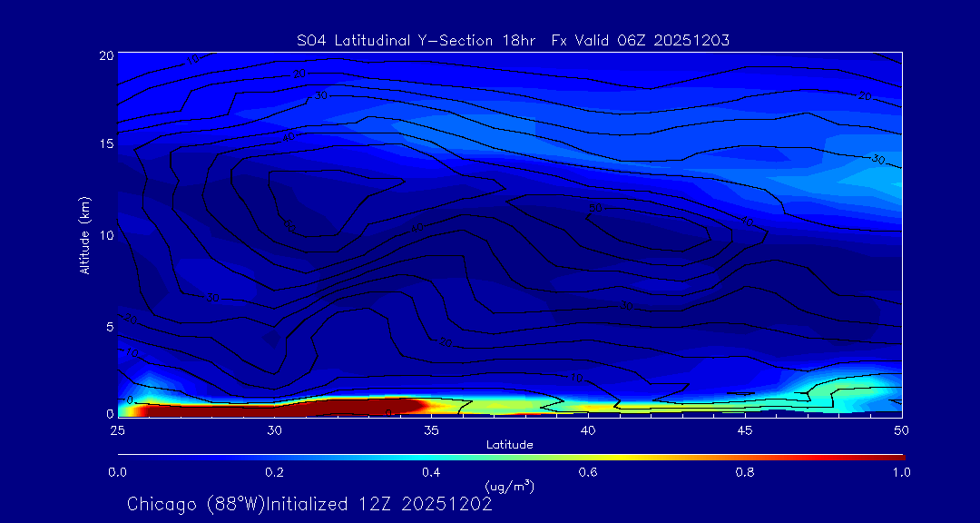Screen dimensions: 980x523
Task: Select altitude axis tick label 0
Action: [x=110, y=413]
